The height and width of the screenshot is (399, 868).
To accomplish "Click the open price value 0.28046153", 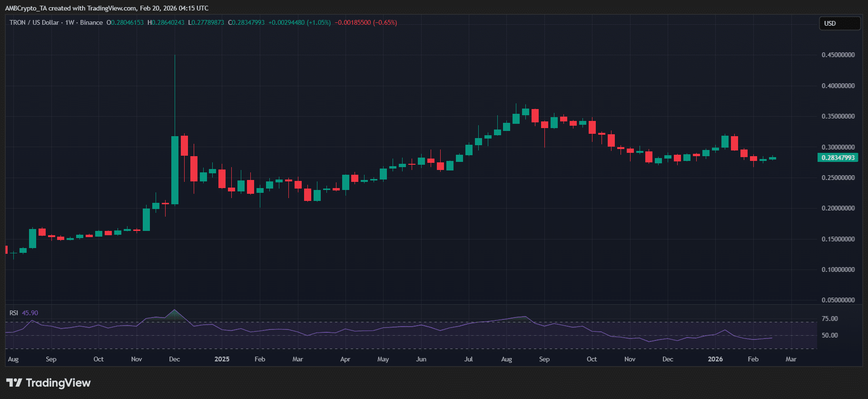I will pos(127,22).
